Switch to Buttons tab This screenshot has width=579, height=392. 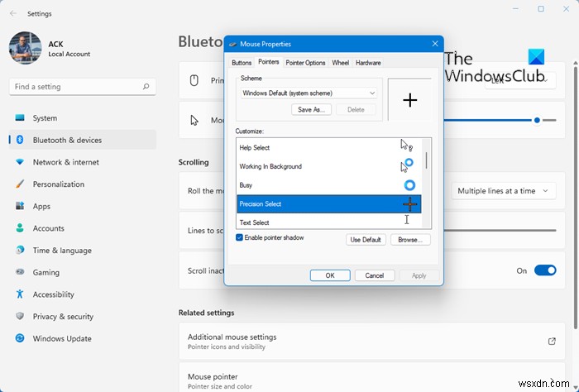coord(242,63)
